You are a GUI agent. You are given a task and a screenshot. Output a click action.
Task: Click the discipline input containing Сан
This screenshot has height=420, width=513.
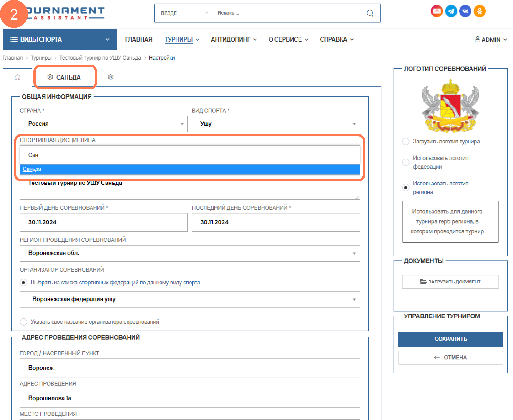(x=190, y=155)
